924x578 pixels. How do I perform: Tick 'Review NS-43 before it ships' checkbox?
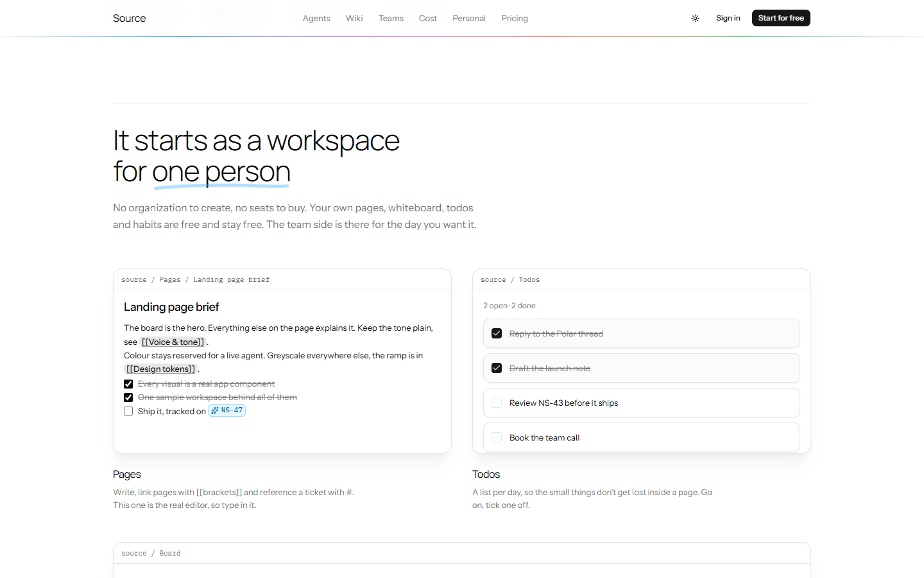coord(497,403)
